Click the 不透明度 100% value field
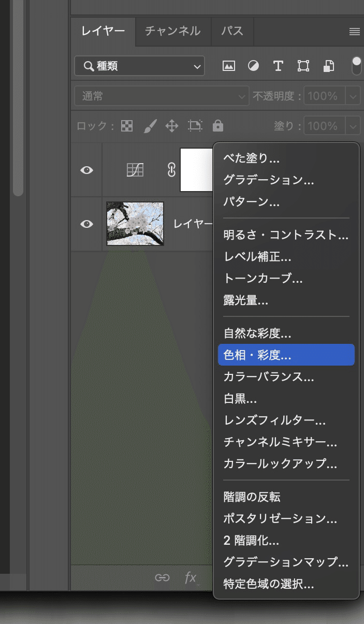This screenshot has width=364, height=624. pyautogui.click(x=324, y=96)
